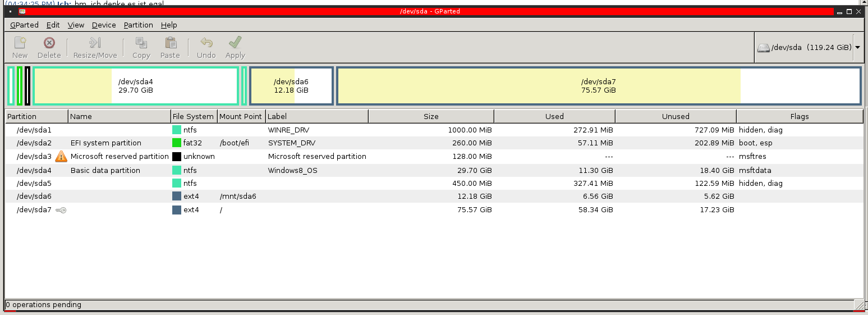The width and height of the screenshot is (868, 315).
Task: Sort by the Used column header
Action: [554, 116]
